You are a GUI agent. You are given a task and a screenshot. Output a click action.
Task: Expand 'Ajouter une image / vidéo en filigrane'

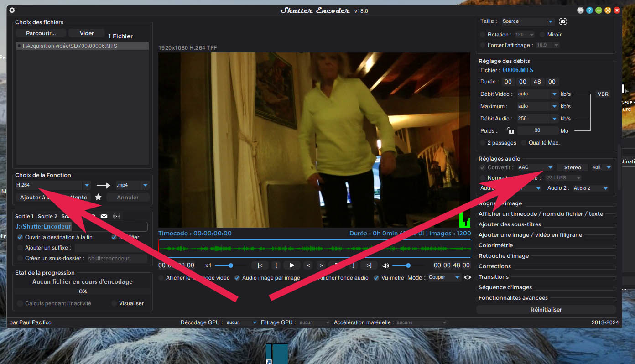click(530, 235)
